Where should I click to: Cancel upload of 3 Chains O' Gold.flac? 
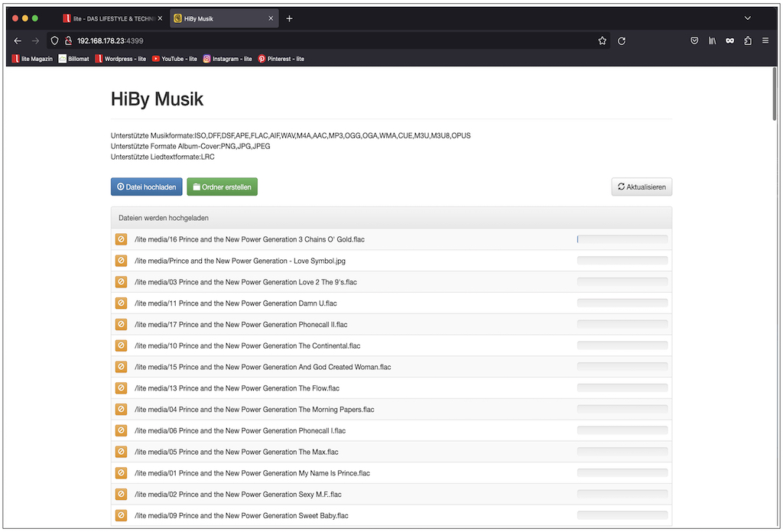[121, 239]
